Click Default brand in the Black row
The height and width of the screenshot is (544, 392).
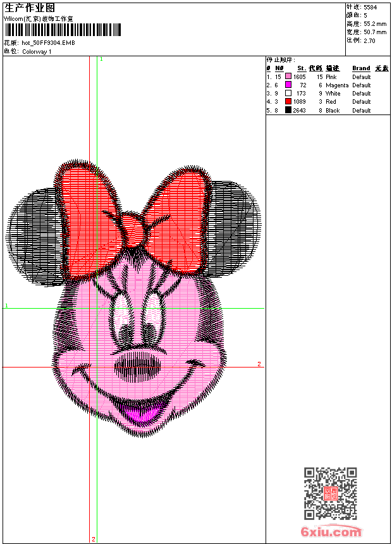pos(362,110)
